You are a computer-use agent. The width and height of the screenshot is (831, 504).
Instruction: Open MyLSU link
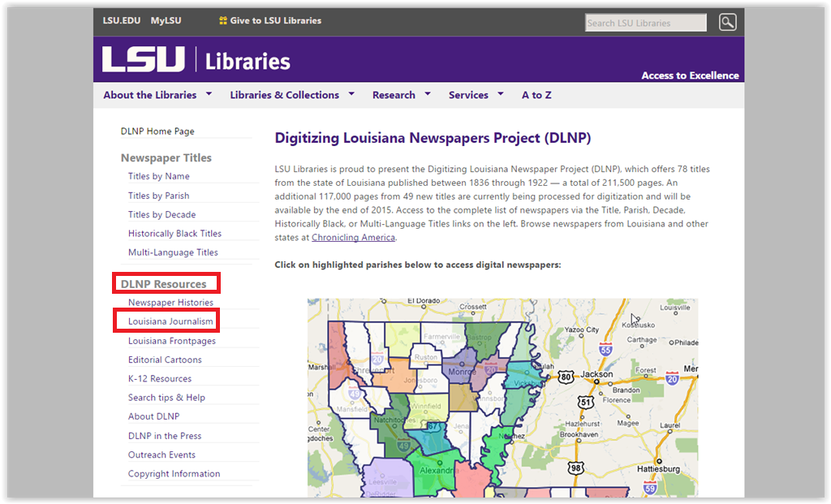166,20
